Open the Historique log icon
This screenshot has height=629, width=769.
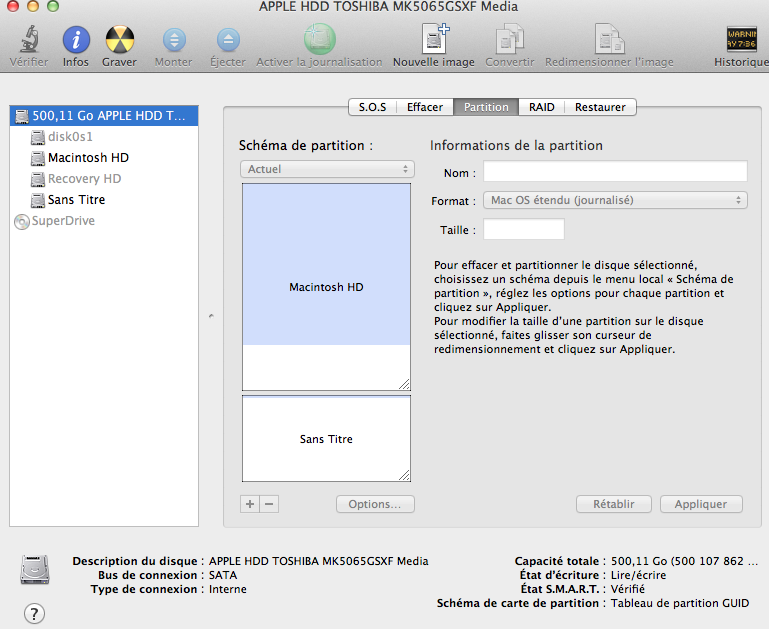pos(742,39)
